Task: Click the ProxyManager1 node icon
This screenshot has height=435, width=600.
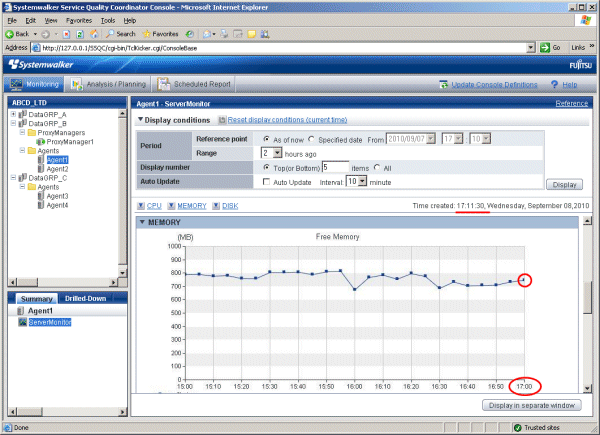Action: point(41,142)
